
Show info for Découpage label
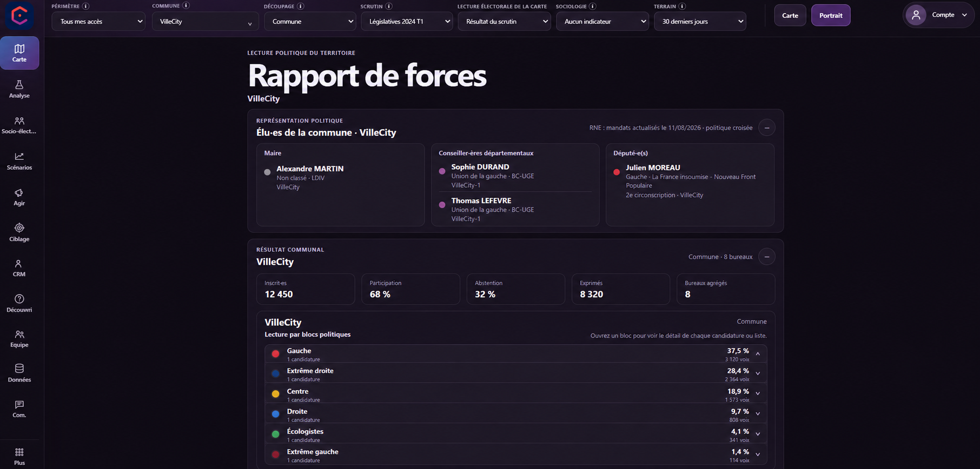(301, 6)
